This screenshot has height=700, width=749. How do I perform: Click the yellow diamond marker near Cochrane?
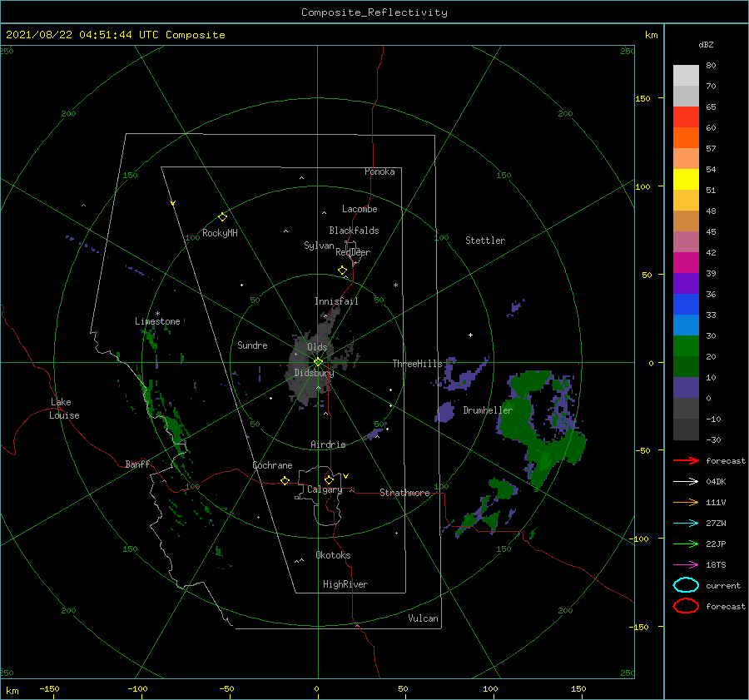tap(285, 480)
